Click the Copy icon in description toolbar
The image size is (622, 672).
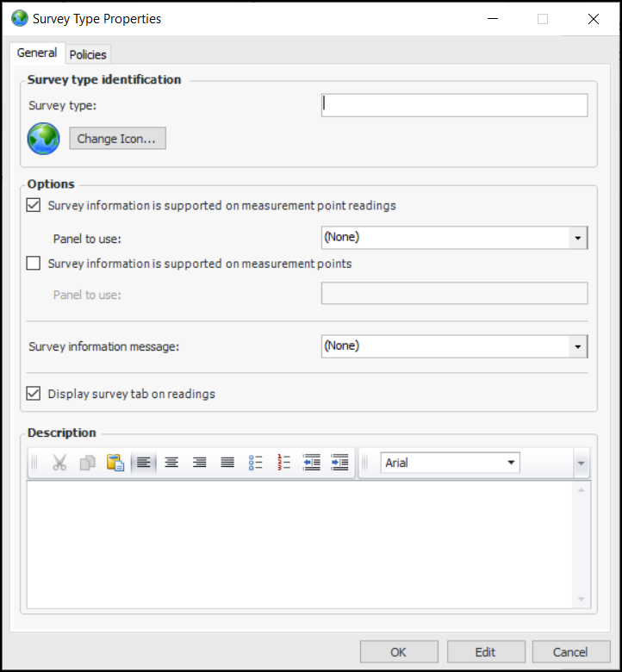(88, 463)
